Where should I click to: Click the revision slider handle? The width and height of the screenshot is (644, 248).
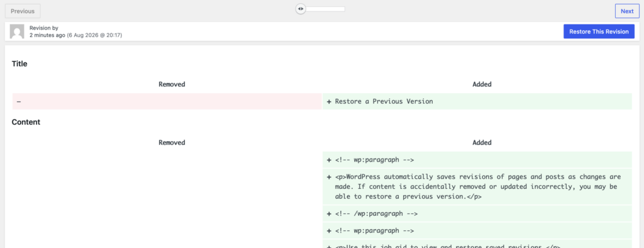click(301, 9)
